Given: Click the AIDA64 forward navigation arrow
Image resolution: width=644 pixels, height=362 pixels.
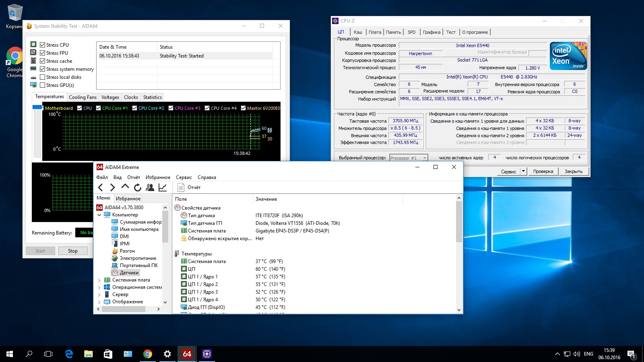Looking at the screenshot, I should click(x=113, y=187).
